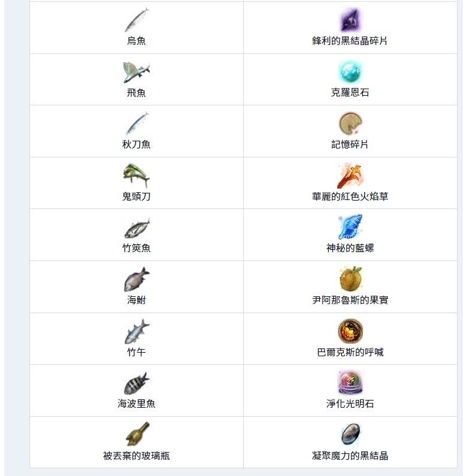This screenshot has height=476, width=463.
Task: Click the 烏魚 fish icon
Action: click(x=137, y=20)
